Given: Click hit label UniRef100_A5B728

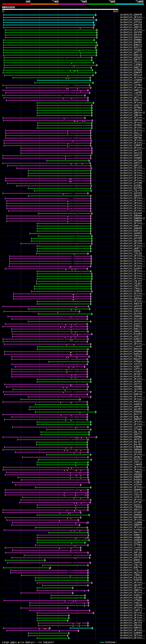Looking at the screenshot, I should [131, 27].
